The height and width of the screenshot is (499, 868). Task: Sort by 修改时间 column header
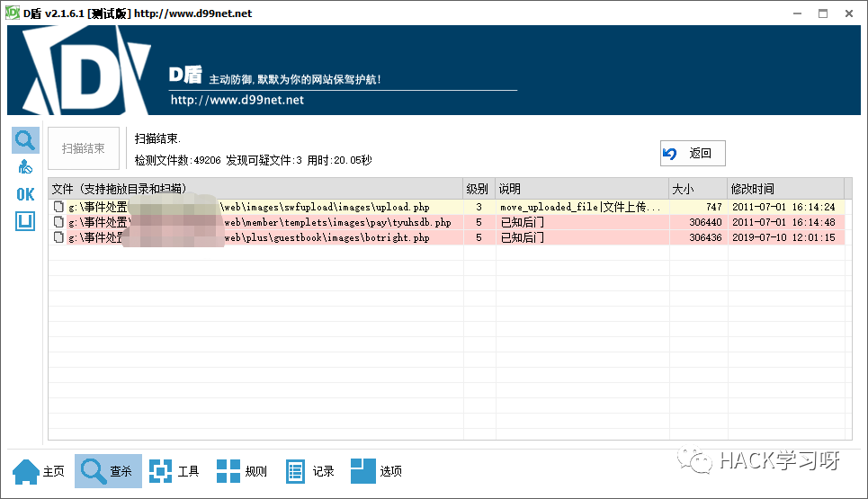[x=785, y=189]
